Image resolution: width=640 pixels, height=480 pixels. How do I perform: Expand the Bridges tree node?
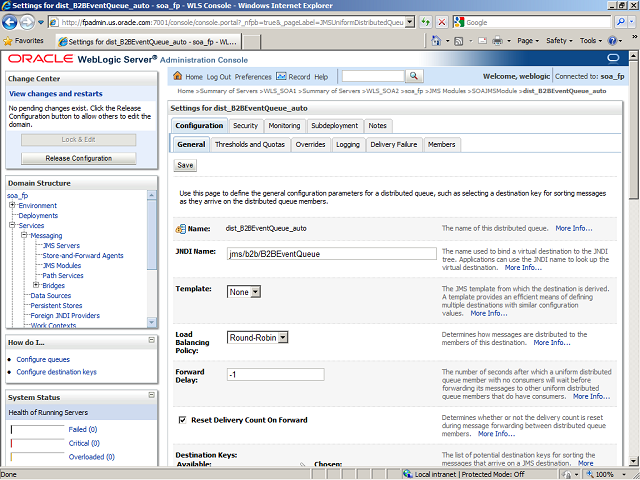pyautogui.click(x=35, y=285)
